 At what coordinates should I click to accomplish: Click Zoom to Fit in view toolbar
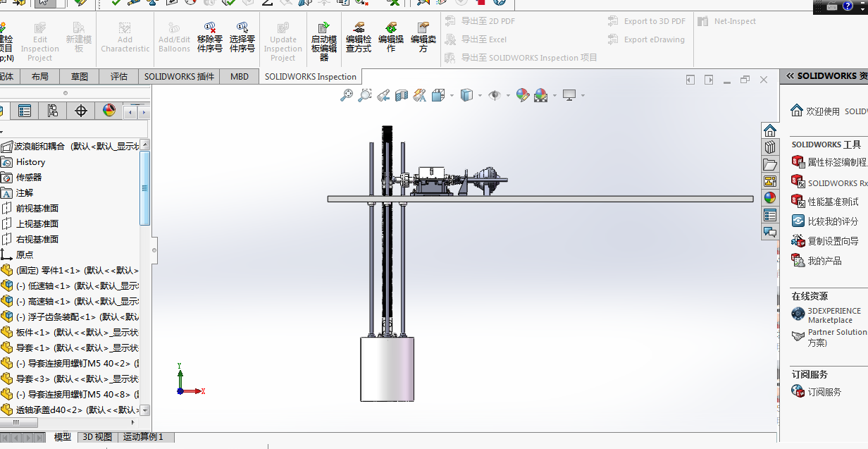click(x=347, y=95)
